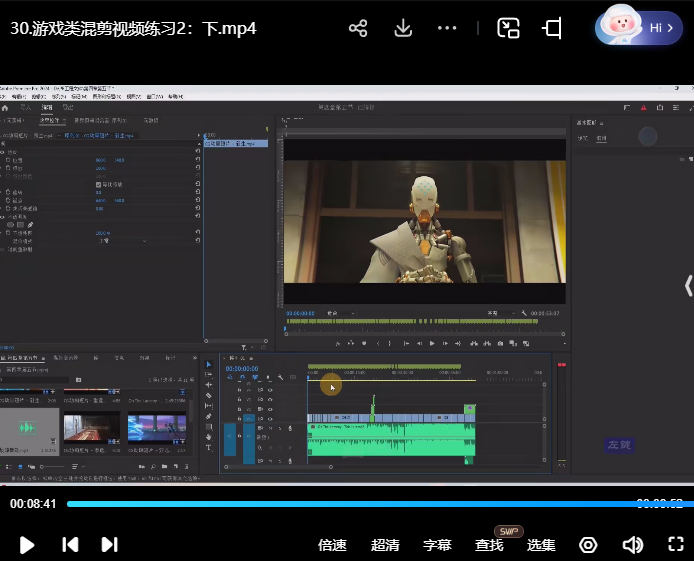Download the video with the download icon
The height and width of the screenshot is (561, 694).
pos(403,28)
